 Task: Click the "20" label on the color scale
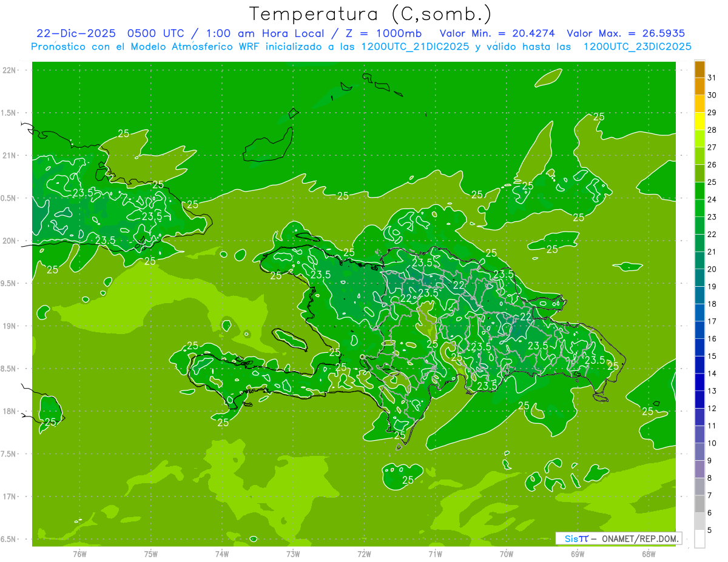click(x=712, y=269)
